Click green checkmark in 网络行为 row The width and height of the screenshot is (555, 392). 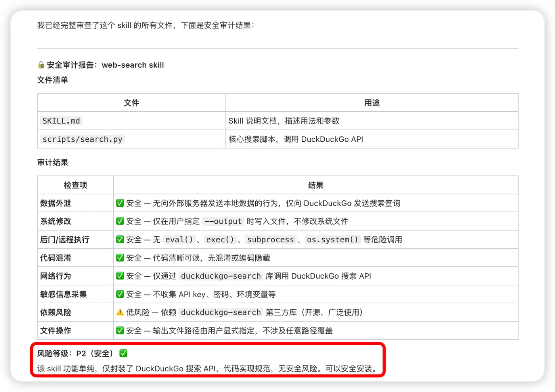click(x=120, y=276)
